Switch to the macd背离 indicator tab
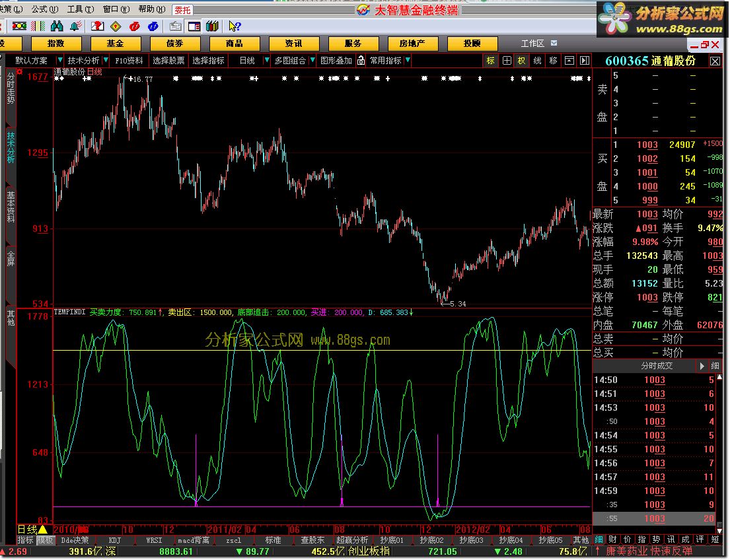 [x=194, y=540]
